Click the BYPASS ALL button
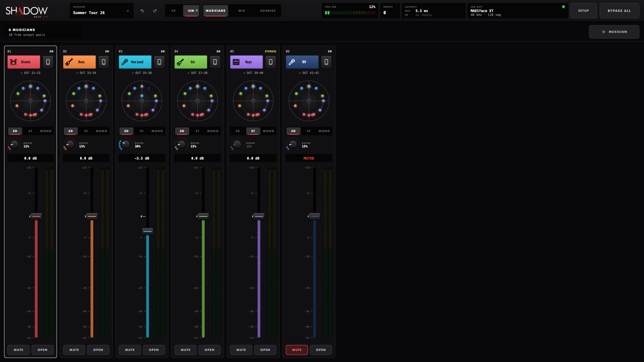 click(x=619, y=11)
